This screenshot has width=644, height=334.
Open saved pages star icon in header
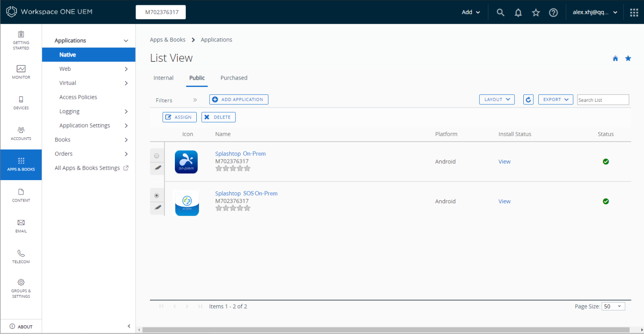pyautogui.click(x=536, y=12)
